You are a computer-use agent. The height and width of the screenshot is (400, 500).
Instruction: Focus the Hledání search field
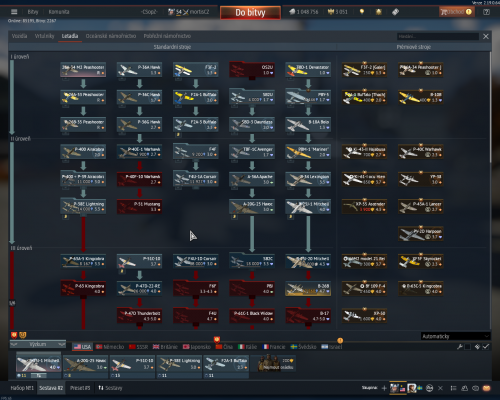438,36
